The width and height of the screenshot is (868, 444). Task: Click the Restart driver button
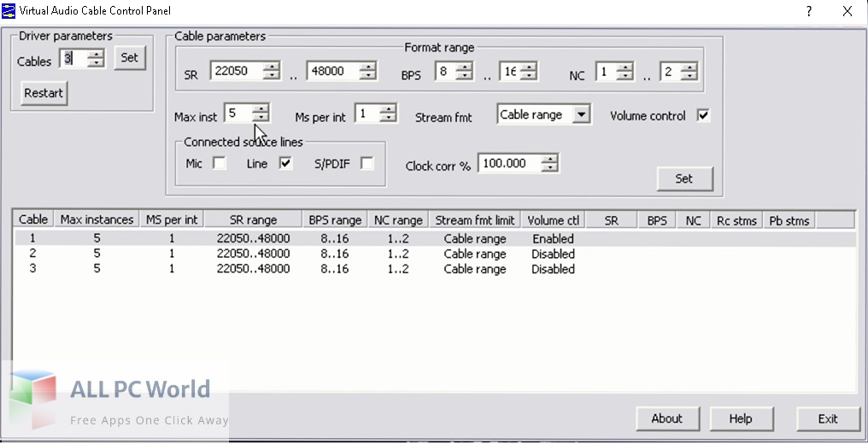(44, 93)
